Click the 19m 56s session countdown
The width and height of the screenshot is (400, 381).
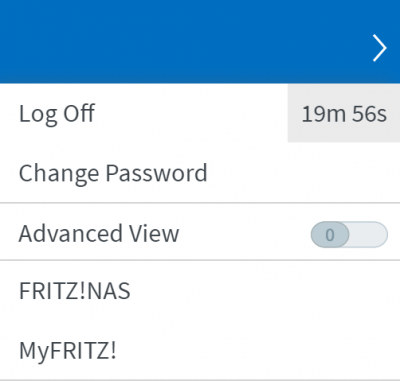(x=344, y=113)
